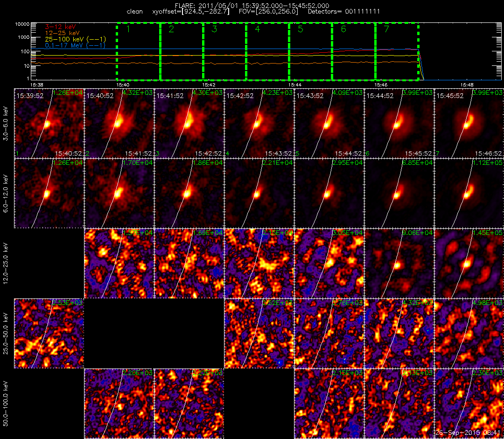Select interval 3 in the light curve
504x439 pixels.
click(x=224, y=51)
